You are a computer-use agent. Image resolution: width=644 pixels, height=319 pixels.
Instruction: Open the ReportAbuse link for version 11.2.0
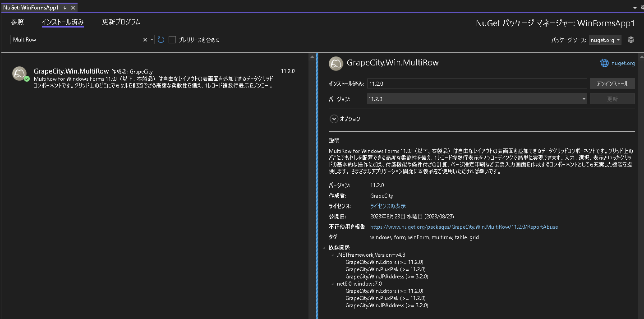465,227
